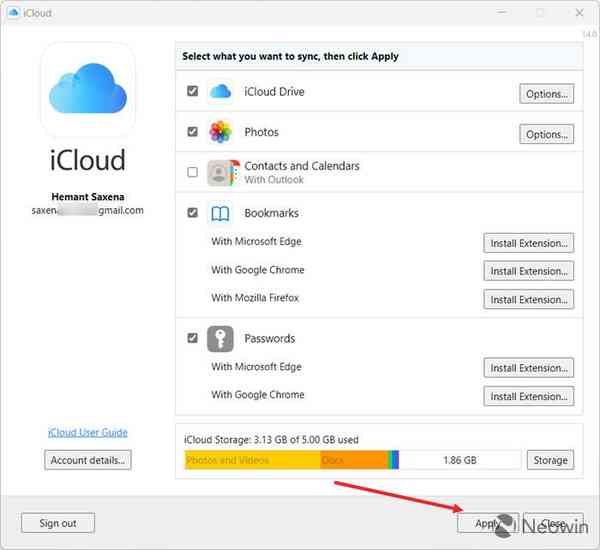600x550 pixels.
Task: Uncheck the Photos sync checkbox
Action: [192, 132]
